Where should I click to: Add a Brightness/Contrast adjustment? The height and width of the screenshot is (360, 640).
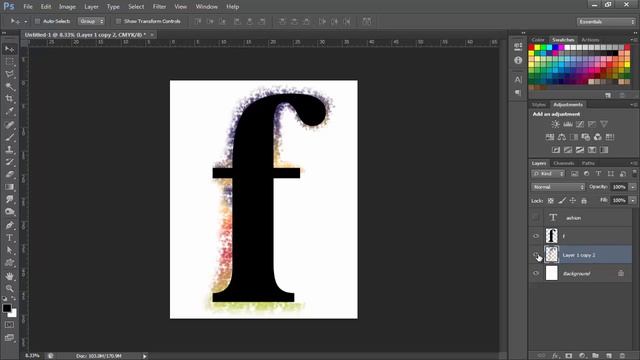(x=556, y=124)
